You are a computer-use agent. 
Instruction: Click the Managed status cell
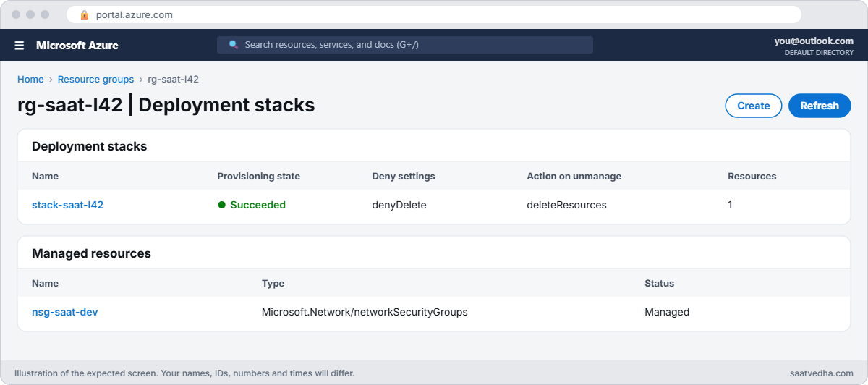coord(667,312)
